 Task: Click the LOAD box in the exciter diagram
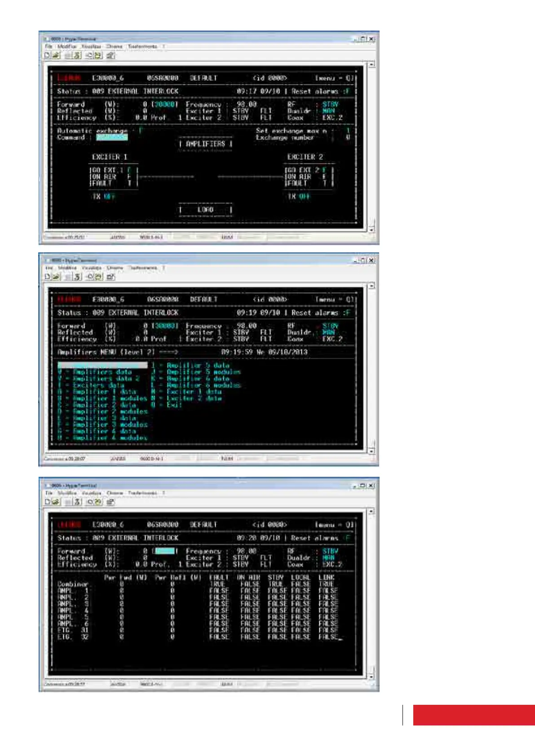[206, 210]
